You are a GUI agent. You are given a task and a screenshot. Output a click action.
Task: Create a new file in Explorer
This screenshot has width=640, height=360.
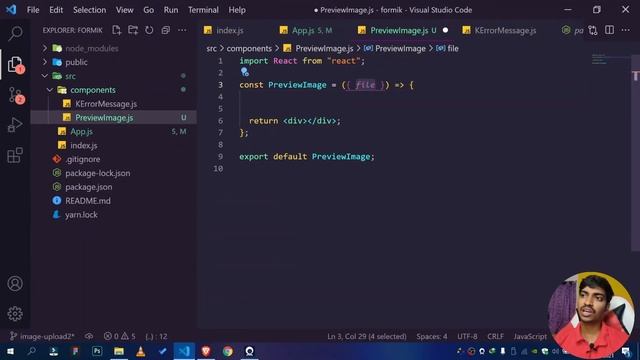(117, 30)
